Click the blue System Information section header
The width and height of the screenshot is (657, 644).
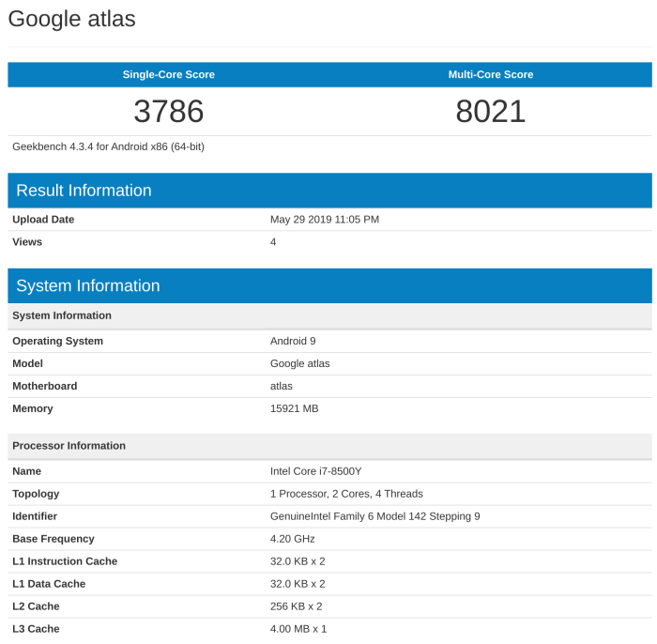[88, 286]
